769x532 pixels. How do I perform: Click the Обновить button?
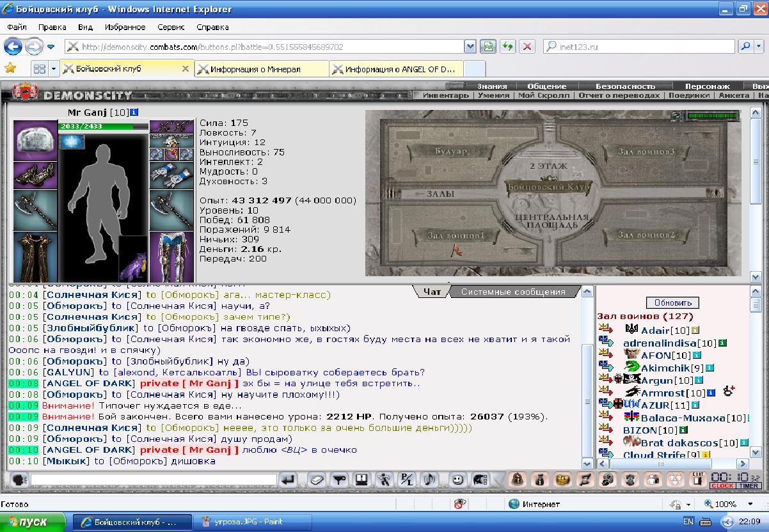[x=672, y=302]
